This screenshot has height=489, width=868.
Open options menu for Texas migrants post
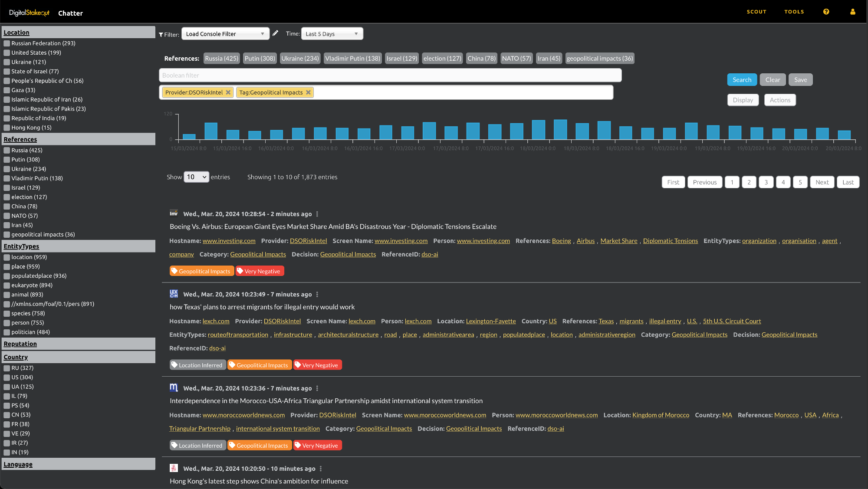(317, 294)
